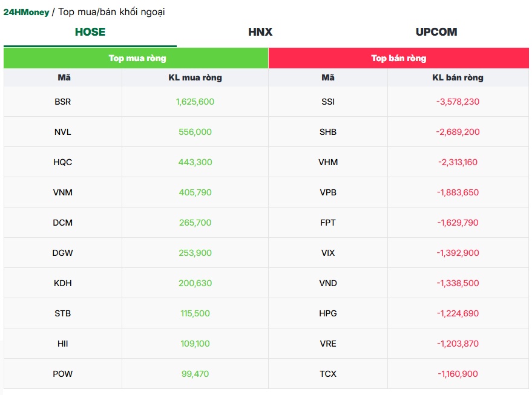Select stock code SHB
This screenshot has height=395, width=532.
tap(328, 132)
